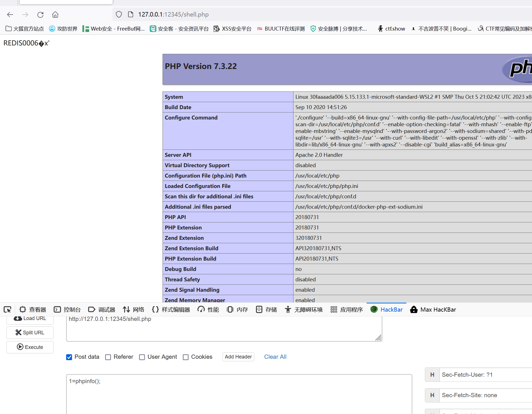Click the H button beside Sec-Fetch-Site
The width and height of the screenshot is (532, 414).
[x=432, y=395]
